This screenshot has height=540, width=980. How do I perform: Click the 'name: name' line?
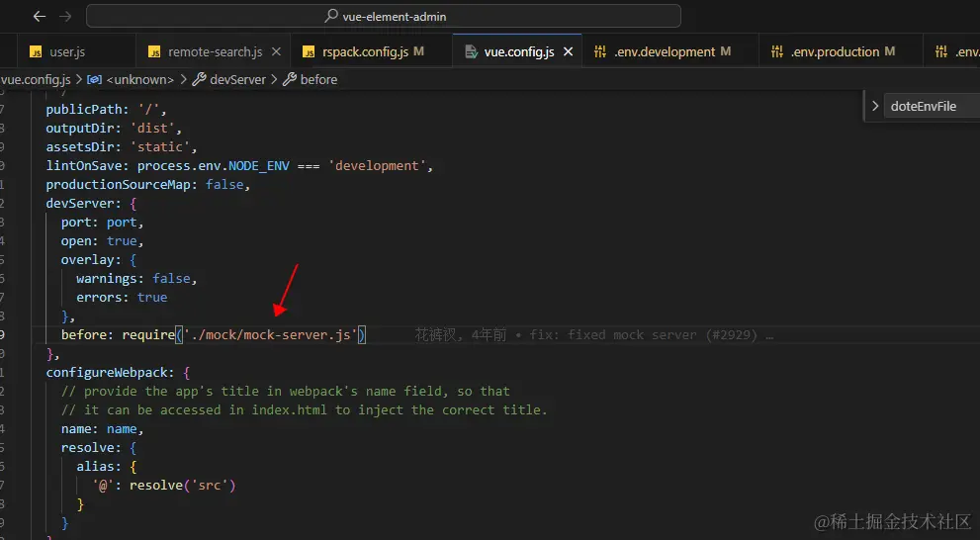(103, 429)
